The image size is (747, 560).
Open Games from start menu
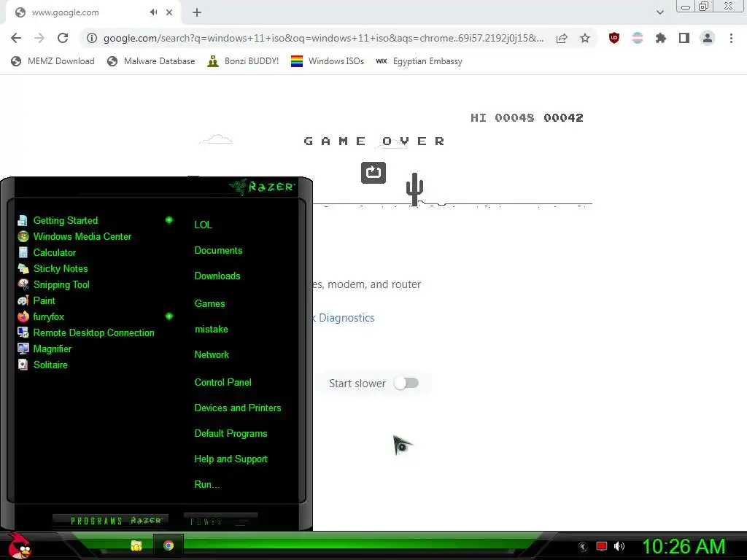[x=209, y=304]
